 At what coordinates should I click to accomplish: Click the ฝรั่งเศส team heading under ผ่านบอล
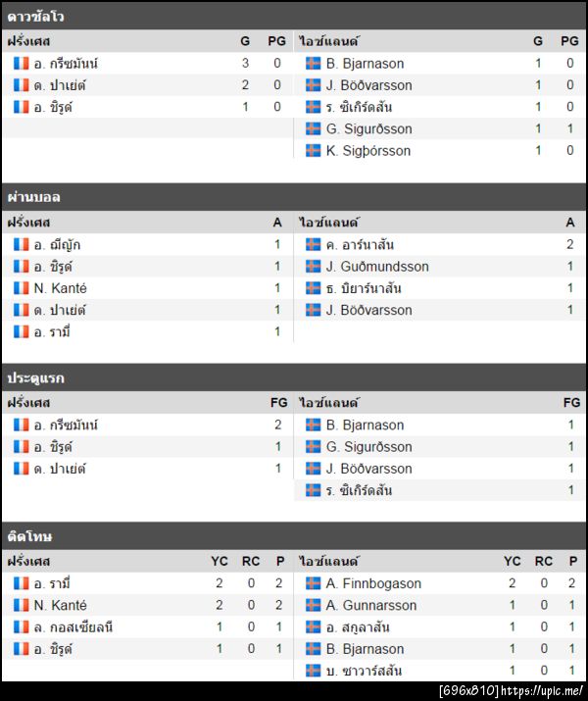point(28,223)
